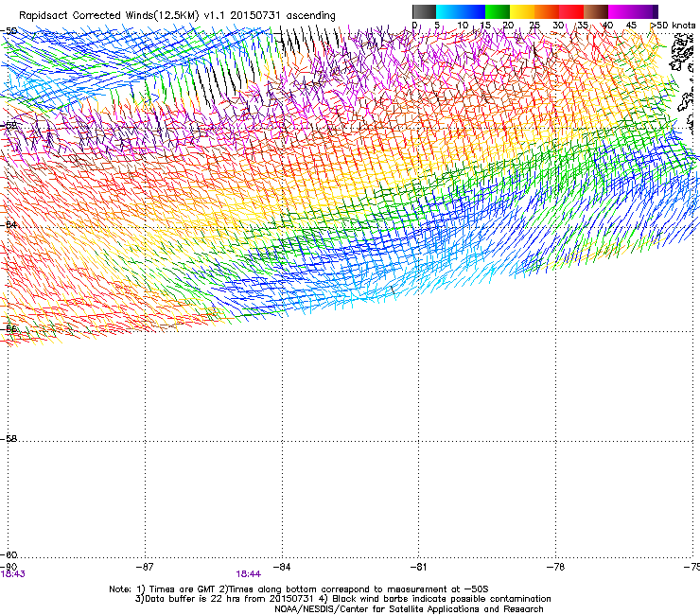Click the '-56' latitude axis label

[x=9, y=328]
